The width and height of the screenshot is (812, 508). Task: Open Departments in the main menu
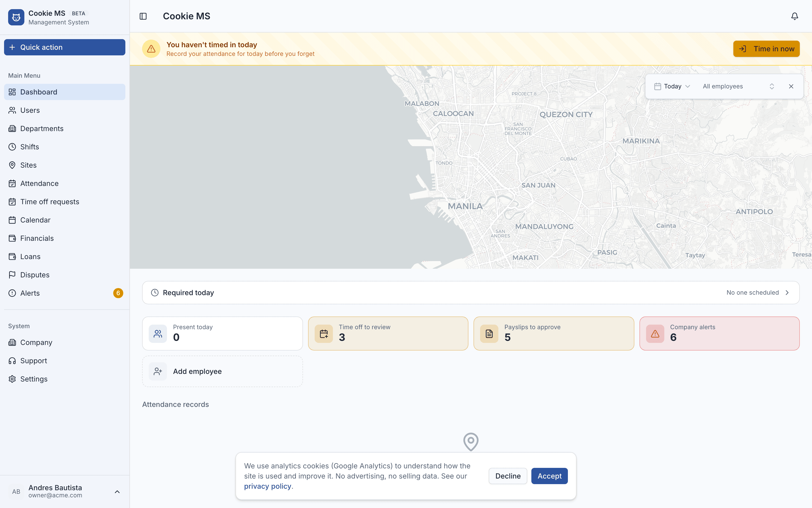[x=65, y=128]
